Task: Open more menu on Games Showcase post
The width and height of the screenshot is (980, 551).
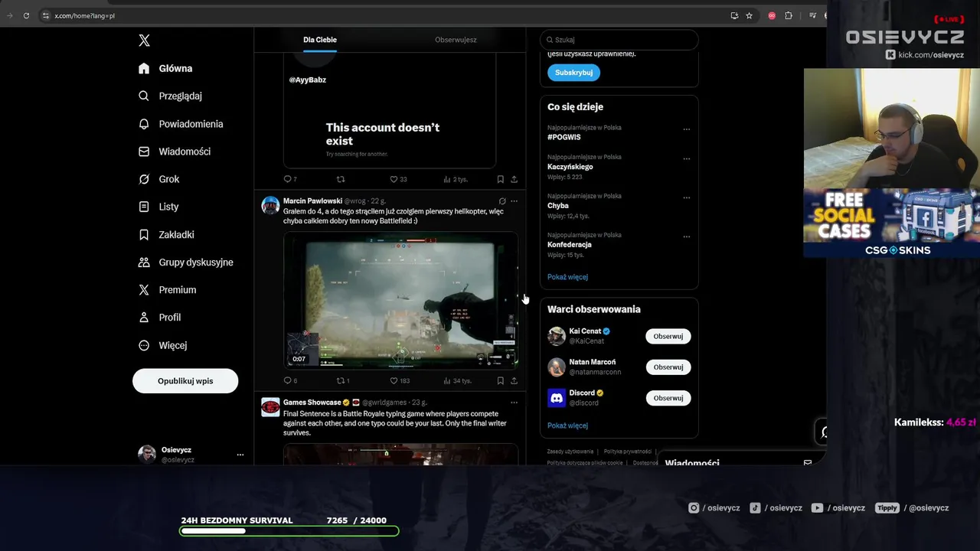Action: tap(514, 403)
